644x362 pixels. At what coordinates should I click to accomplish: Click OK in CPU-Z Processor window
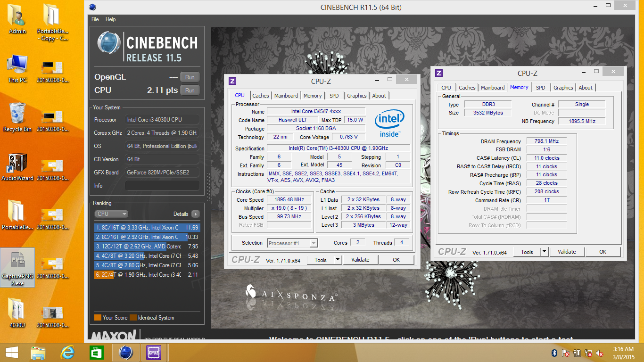(x=396, y=260)
